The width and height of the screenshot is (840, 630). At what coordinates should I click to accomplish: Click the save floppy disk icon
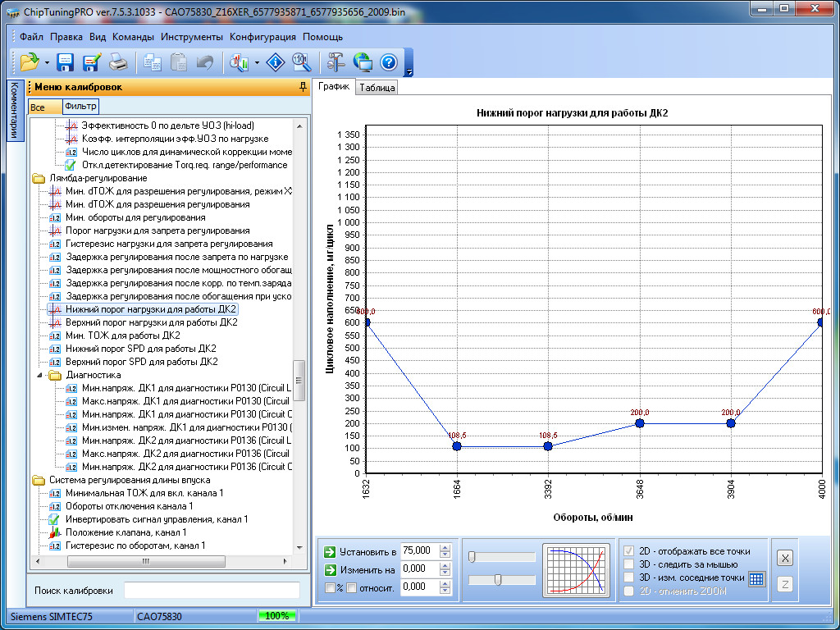coord(66,62)
